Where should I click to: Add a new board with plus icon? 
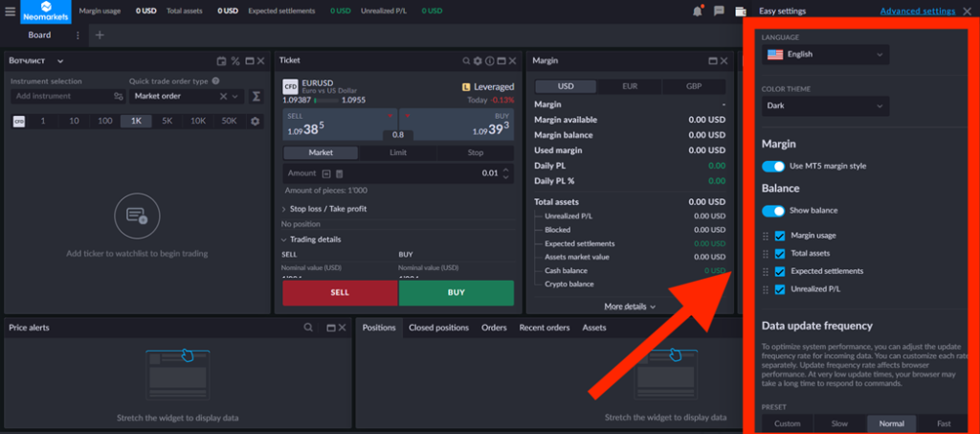(x=100, y=35)
